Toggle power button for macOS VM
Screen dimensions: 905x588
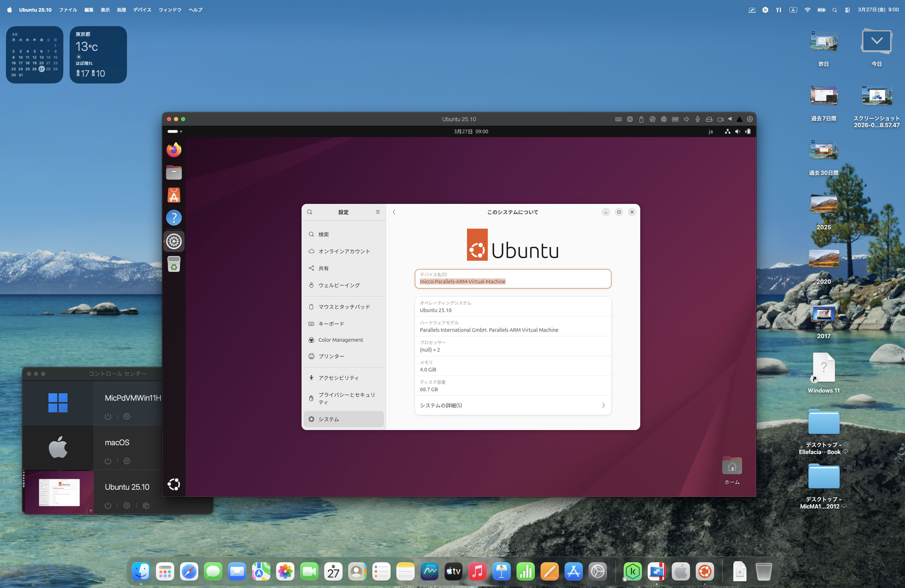click(108, 461)
